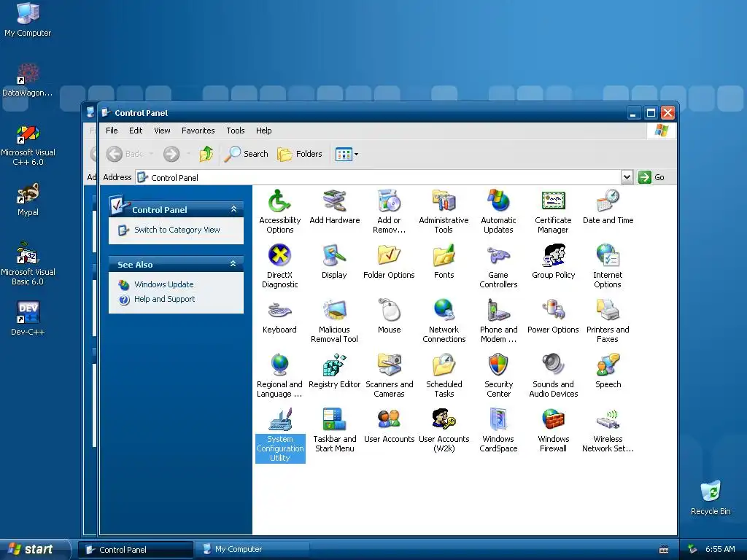
Task: Open DirectX Diagnostic icon
Action: coord(279,266)
